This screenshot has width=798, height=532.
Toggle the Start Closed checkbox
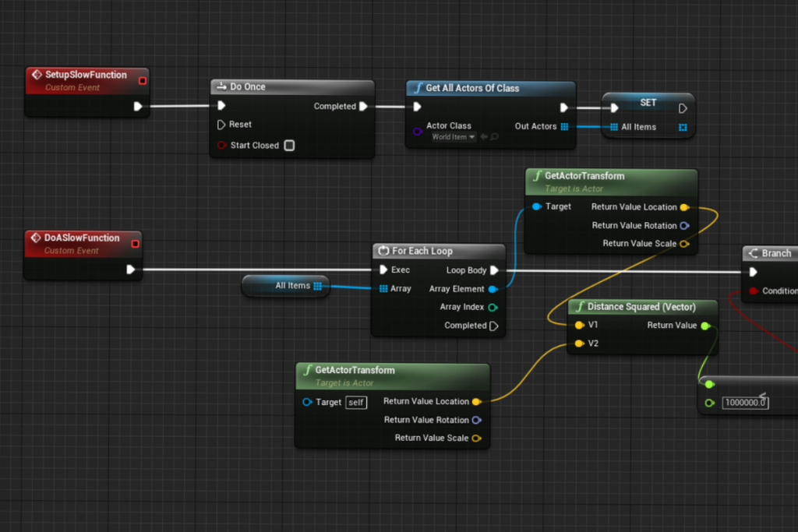click(289, 146)
